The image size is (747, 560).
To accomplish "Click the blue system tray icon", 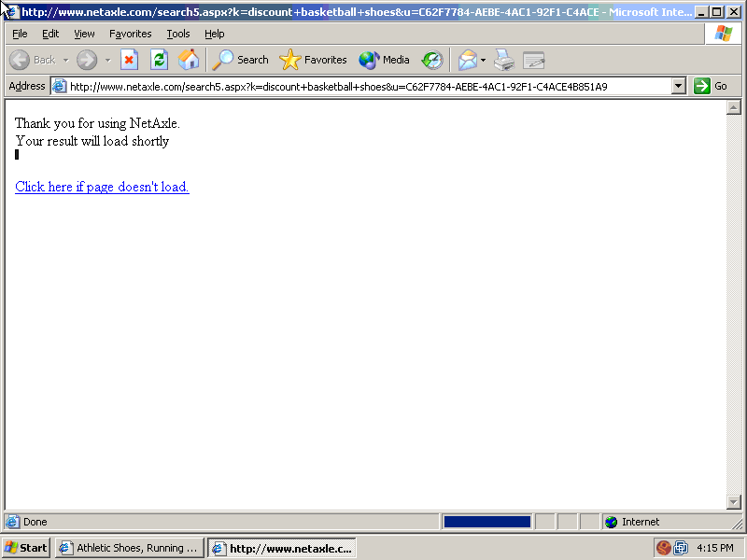I will pyautogui.click(x=681, y=548).
